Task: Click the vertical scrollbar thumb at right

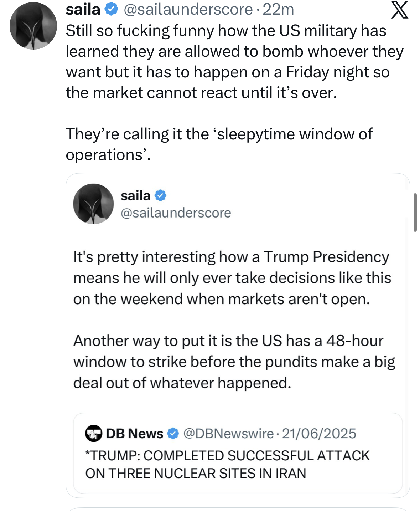Action: [x=415, y=213]
